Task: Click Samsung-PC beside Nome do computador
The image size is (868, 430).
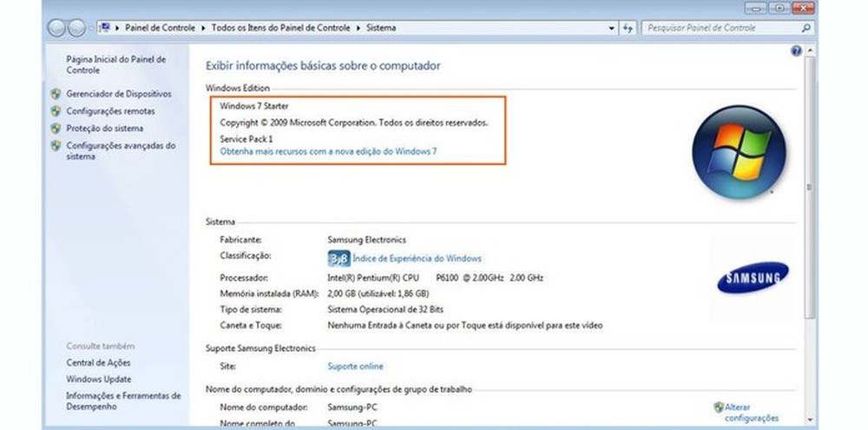Action: pos(352,407)
